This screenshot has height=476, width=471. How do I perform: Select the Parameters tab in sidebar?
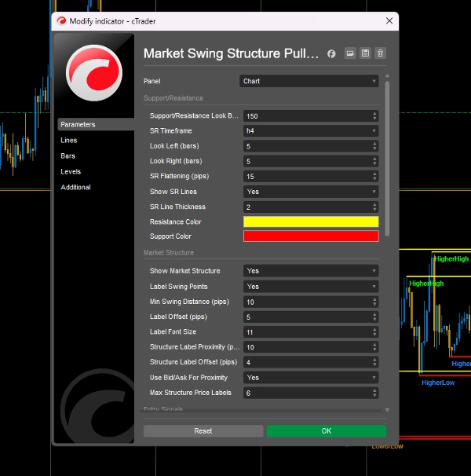pos(96,124)
